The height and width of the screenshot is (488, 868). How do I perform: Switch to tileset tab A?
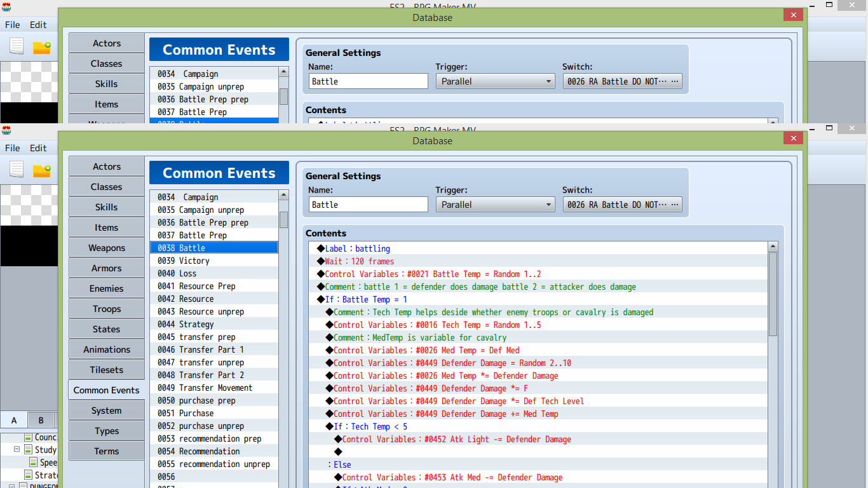click(14, 420)
